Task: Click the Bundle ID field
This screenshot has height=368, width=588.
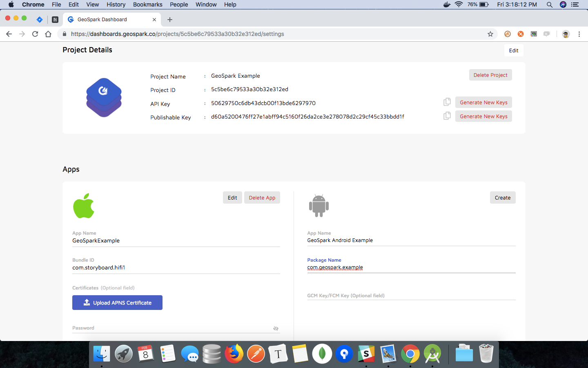Action: point(176,267)
